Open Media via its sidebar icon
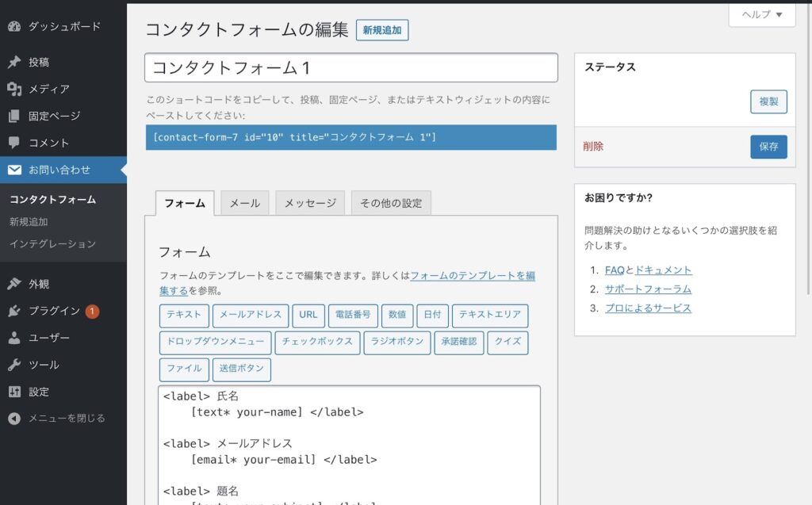This screenshot has height=505, width=812. click(14, 90)
